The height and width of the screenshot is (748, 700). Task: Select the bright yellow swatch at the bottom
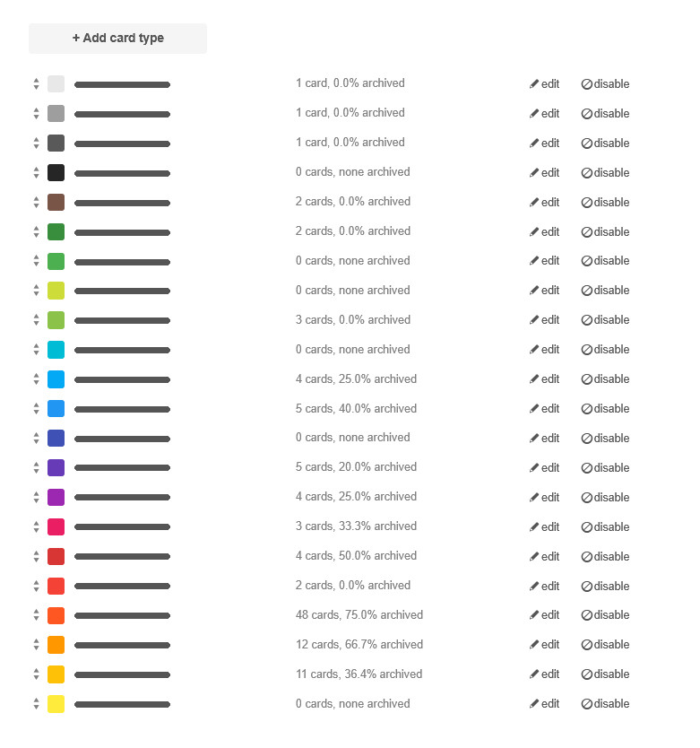click(55, 704)
